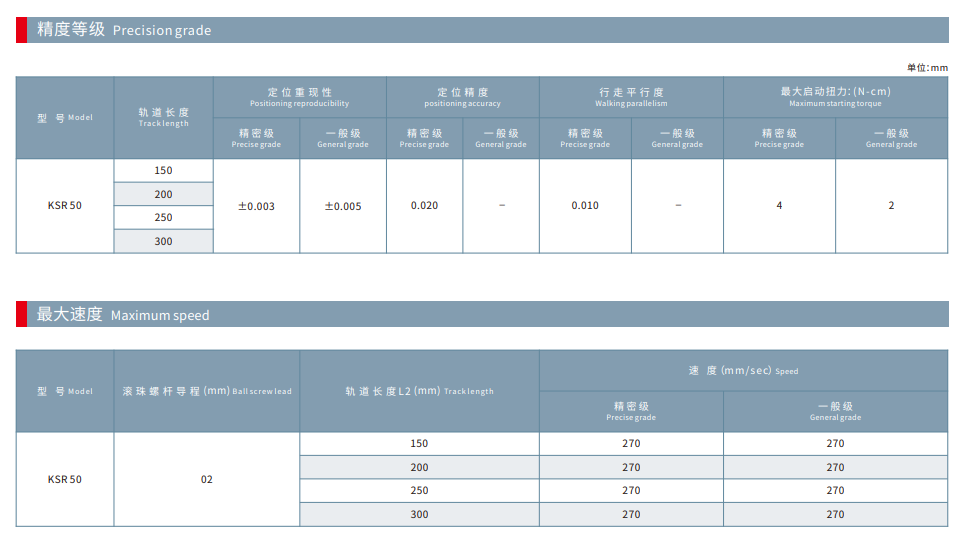Screen dimensions: 967x560
Task: Select the Walking parallelism column header
Action: point(631,97)
